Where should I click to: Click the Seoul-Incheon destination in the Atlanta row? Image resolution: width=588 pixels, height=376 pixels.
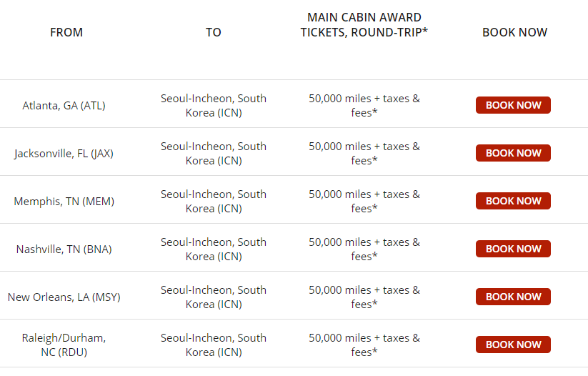214,105
